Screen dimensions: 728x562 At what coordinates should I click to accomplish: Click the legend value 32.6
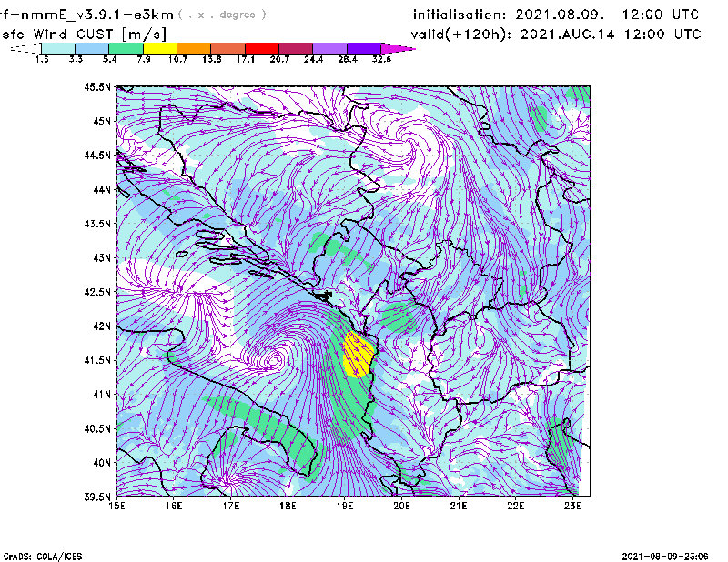tap(381, 59)
